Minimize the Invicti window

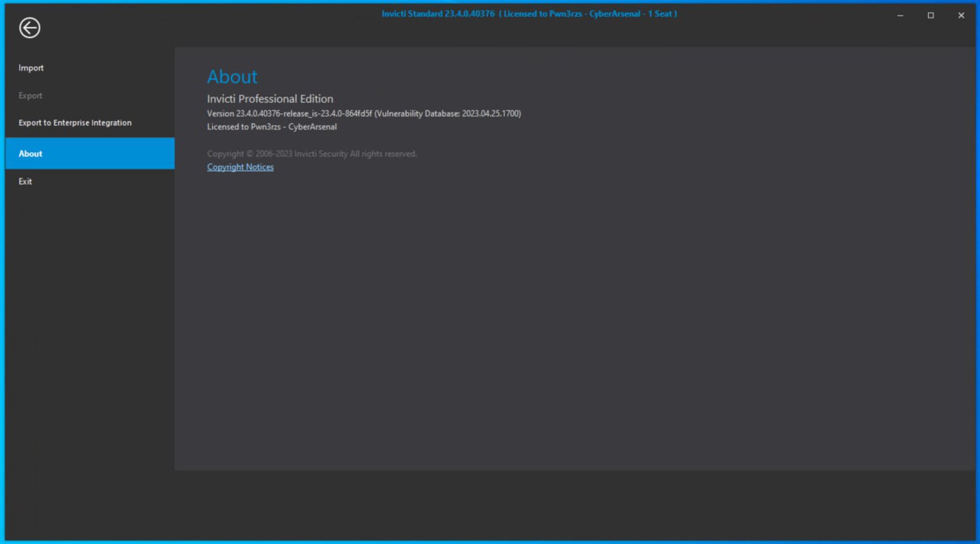point(900,15)
